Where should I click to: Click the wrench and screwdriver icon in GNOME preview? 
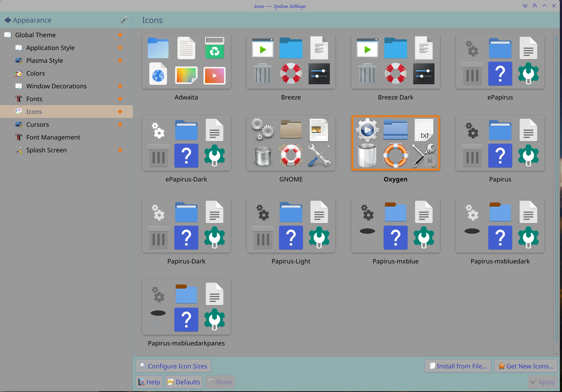(x=318, y=155)
